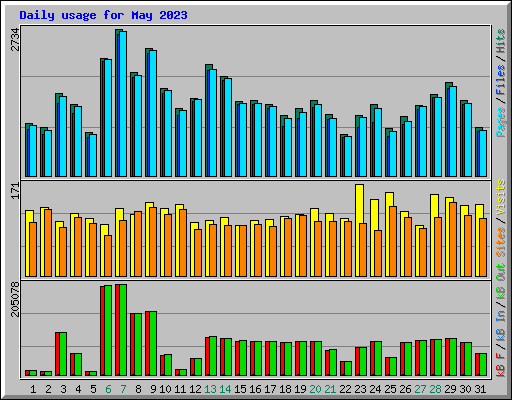Screen dimensions: 512x400
Task: Click green weekend day label 13
Action: coord(210,389)
